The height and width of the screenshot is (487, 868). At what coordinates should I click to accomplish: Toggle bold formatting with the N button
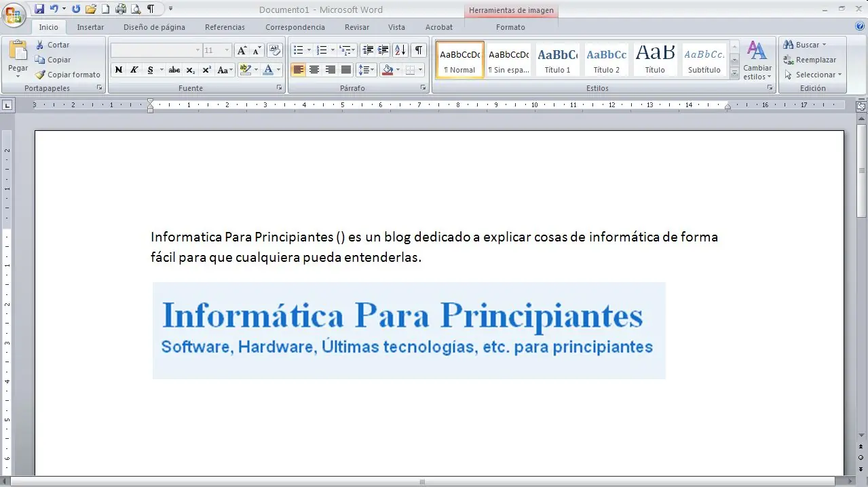click(119, 70)
